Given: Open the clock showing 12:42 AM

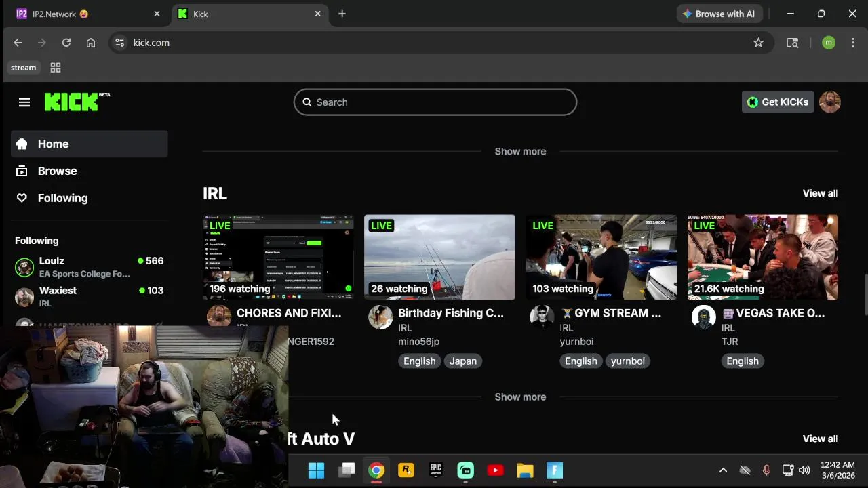Looking at the screenshot, I should click(x=837, y=470).
